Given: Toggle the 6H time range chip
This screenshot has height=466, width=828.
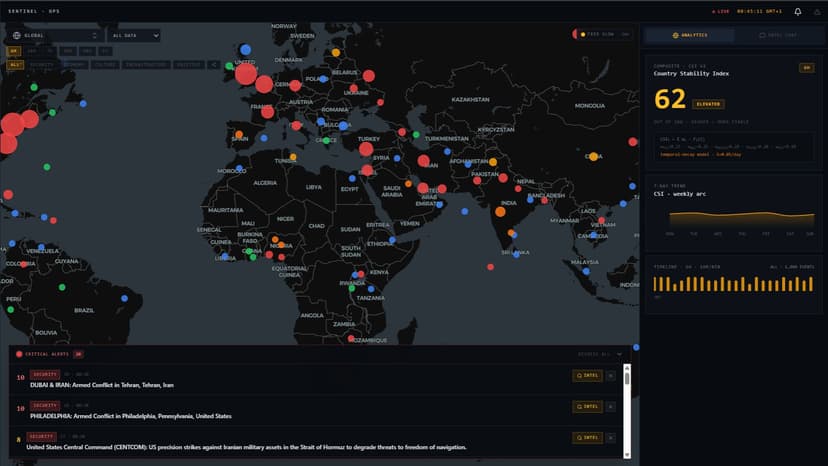Looking at the screenshot, I should point(13,51).
